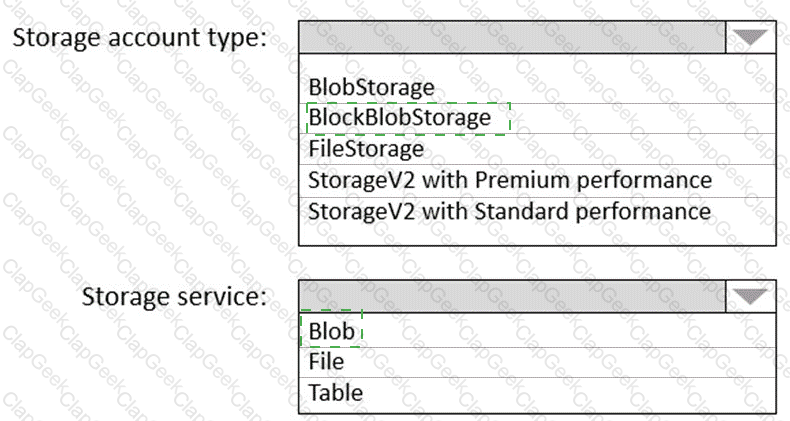Select the BlobStorage account type option
Image resolution: width=790 pixels, height=421 pixels.
point(371,87)
